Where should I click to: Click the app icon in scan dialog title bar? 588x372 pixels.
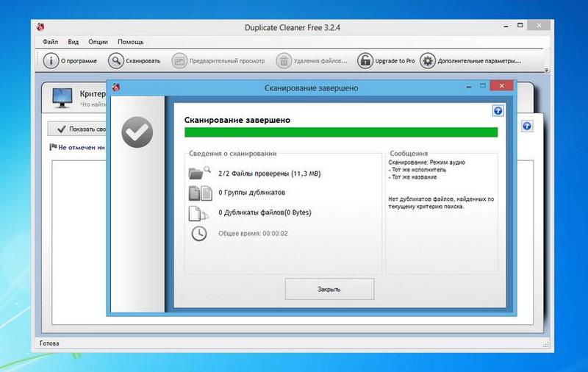pos(116,87)
